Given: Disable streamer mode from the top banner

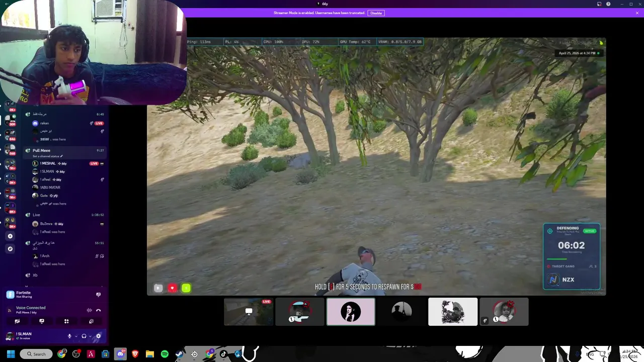Looking at the screenshot, I should pos(376,13).
